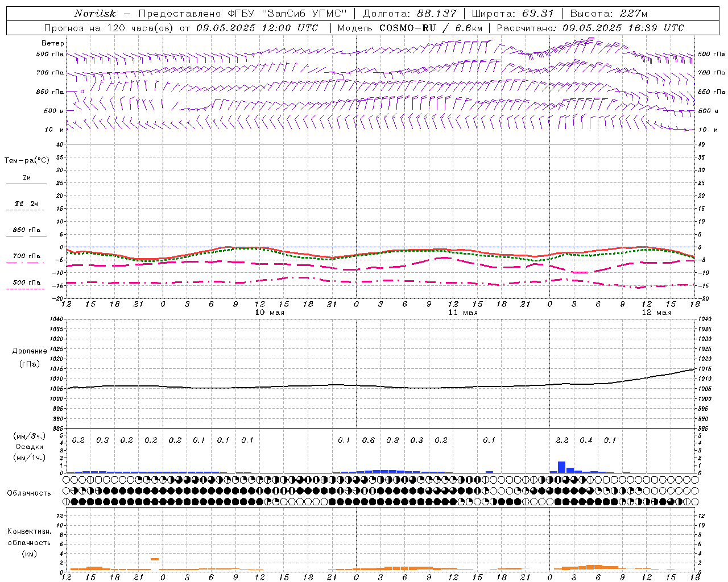Click the tallest blue precipitation bar
The width and height of the screenshot is (728, 582).
pos(562,467)
